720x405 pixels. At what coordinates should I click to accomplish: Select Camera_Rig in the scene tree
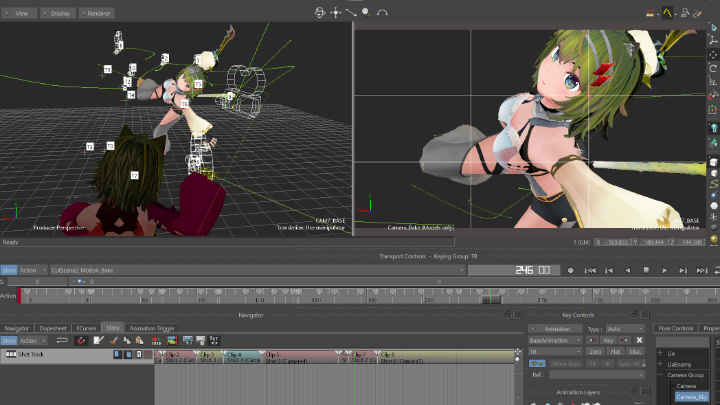pos(691,397)
